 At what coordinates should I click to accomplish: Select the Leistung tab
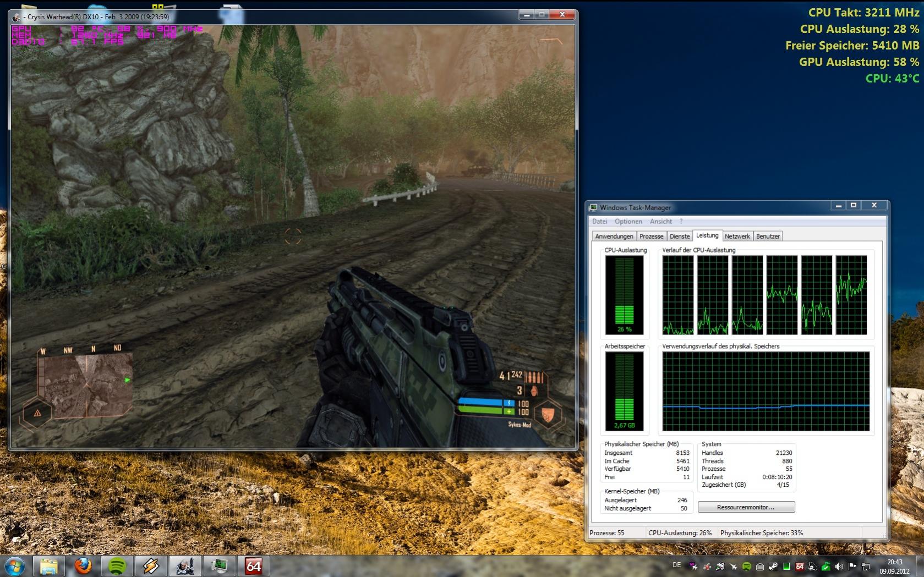coord(707,235)
